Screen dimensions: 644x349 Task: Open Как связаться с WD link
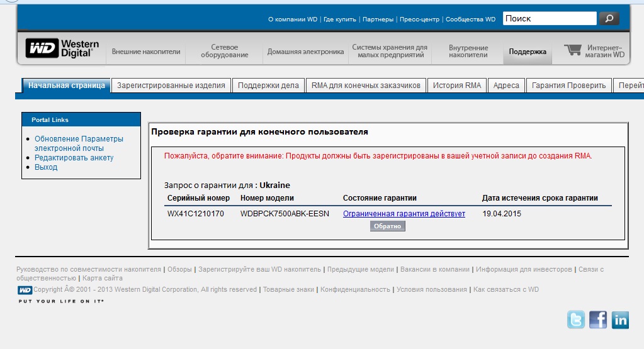[506, 289]
